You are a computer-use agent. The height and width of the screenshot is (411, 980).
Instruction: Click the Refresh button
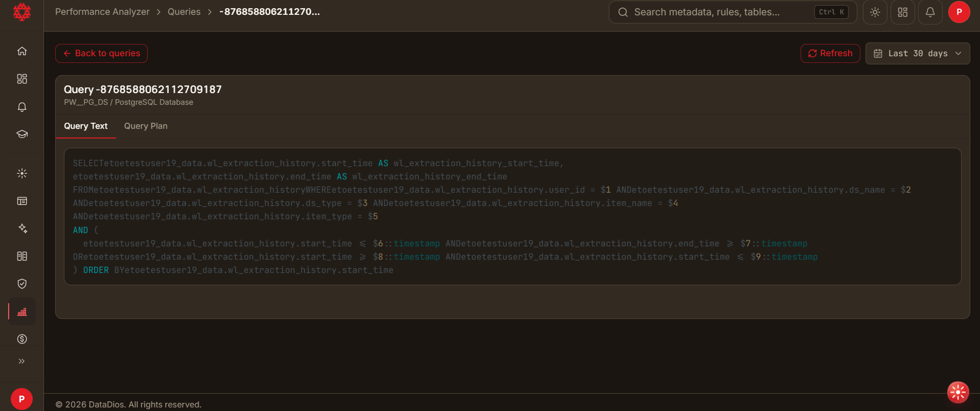point(830,53)
